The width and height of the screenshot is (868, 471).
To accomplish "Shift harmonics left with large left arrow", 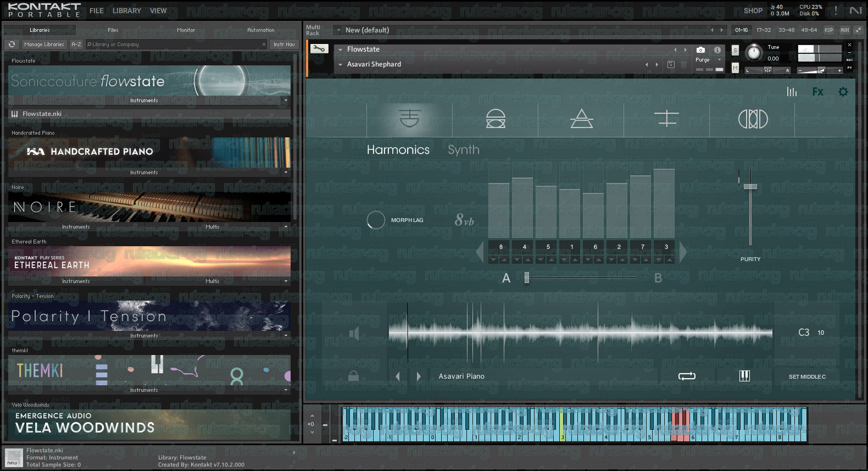I will click(480, 252).
